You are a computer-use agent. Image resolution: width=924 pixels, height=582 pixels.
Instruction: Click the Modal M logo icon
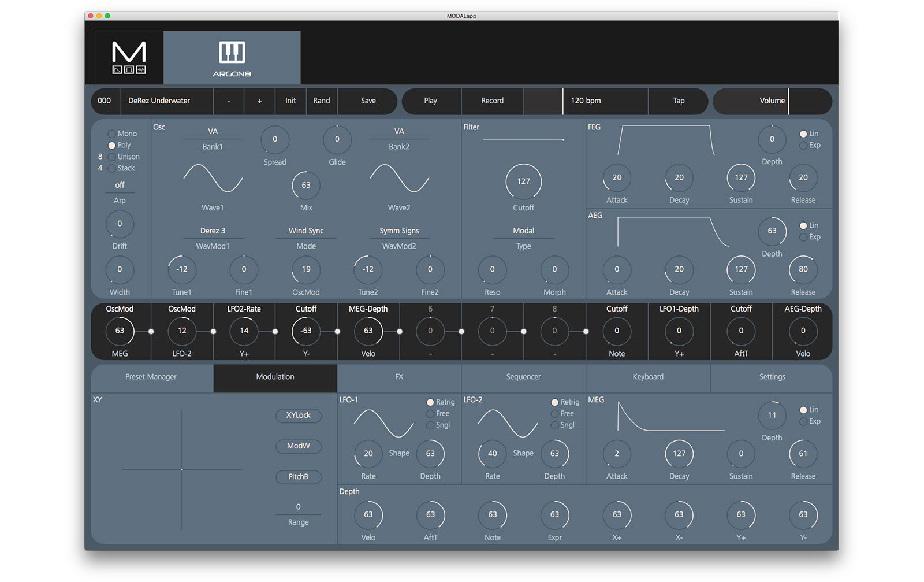(129, 57)
